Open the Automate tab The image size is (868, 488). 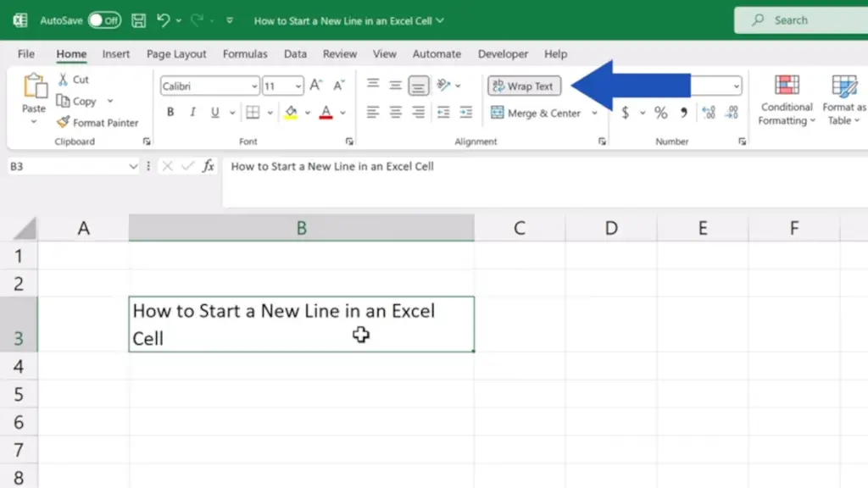point(437,53)
